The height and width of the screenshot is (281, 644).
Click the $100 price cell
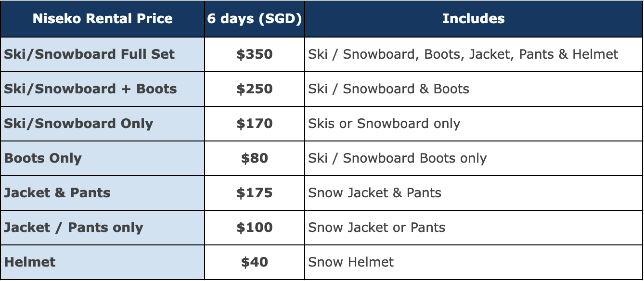(255, 228)
